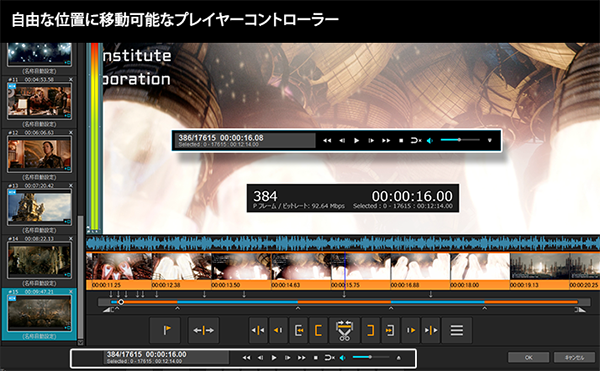Select clip thumbnail number 13
The height and width of the screenshot is (371, 600).
(39, 207)
